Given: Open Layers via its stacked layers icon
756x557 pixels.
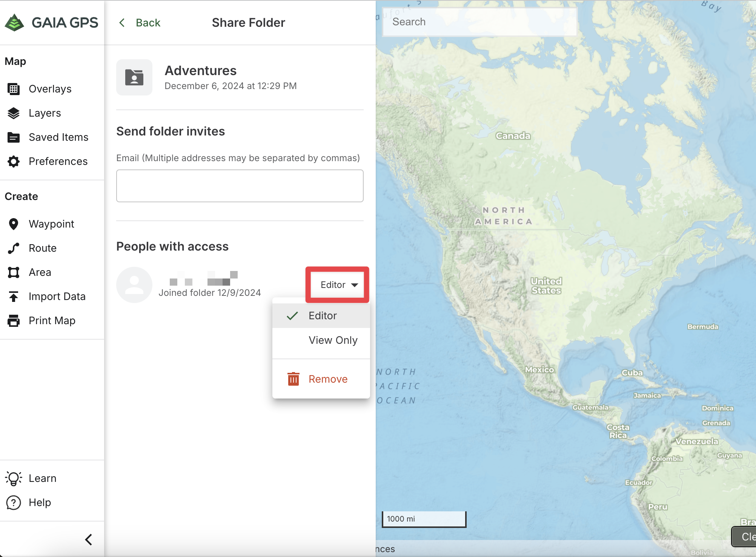Looking at the screenshot, I should point(14,113).
